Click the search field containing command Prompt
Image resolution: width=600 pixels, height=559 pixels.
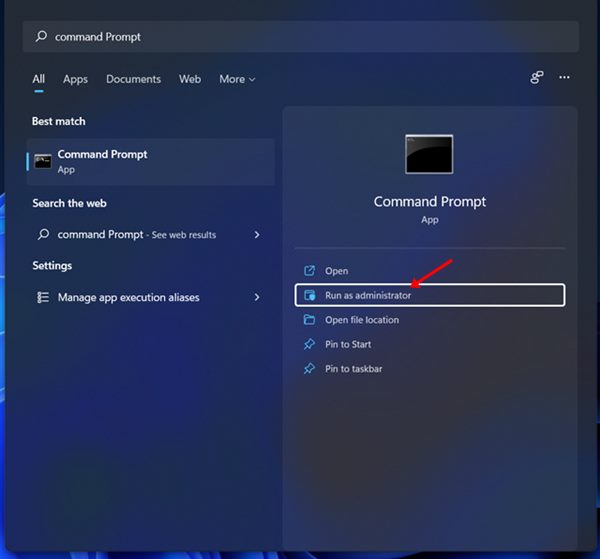300,37
